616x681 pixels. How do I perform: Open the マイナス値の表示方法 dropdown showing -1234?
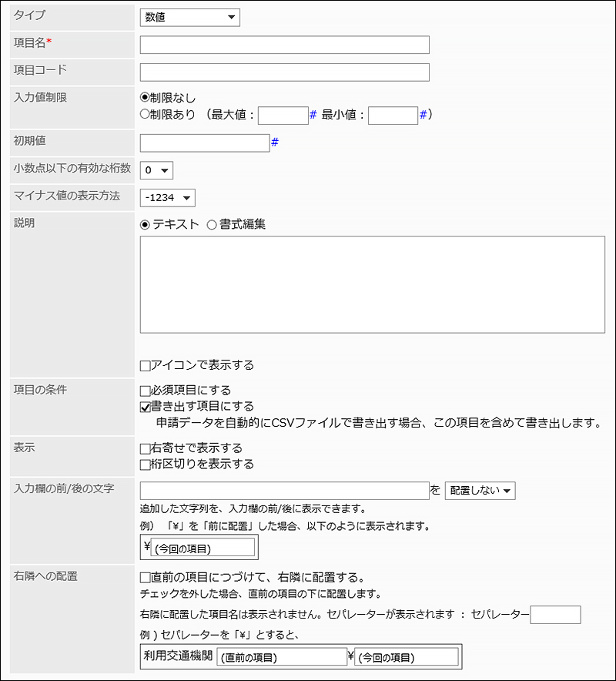168,198
